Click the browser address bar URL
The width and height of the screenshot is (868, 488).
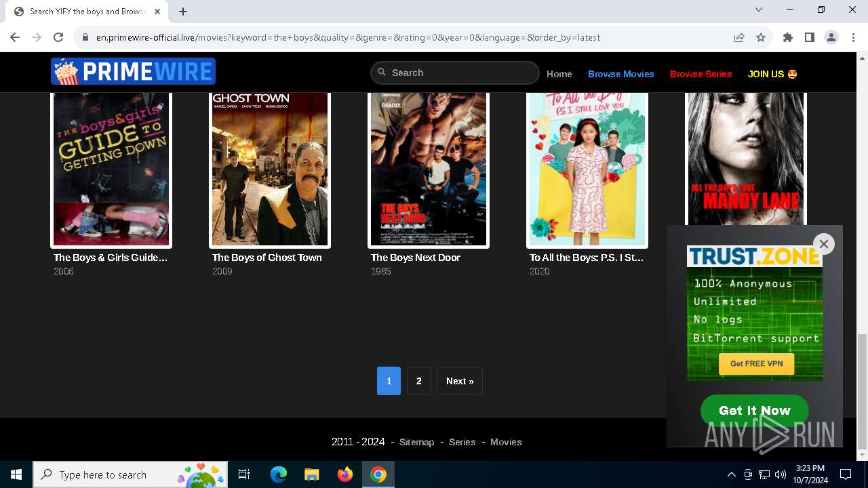point(348,37)
